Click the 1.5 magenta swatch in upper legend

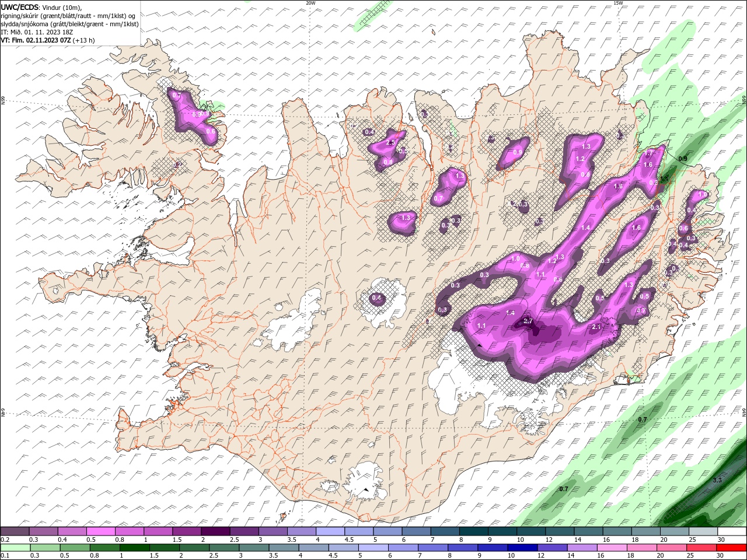186,531
